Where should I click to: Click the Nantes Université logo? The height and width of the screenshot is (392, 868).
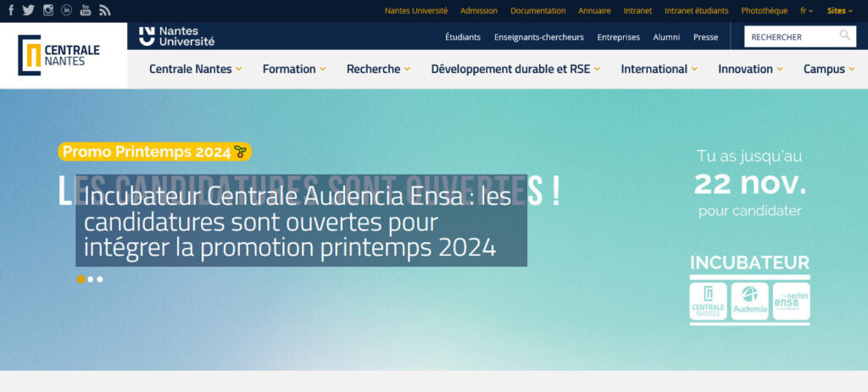pos(176,36)
